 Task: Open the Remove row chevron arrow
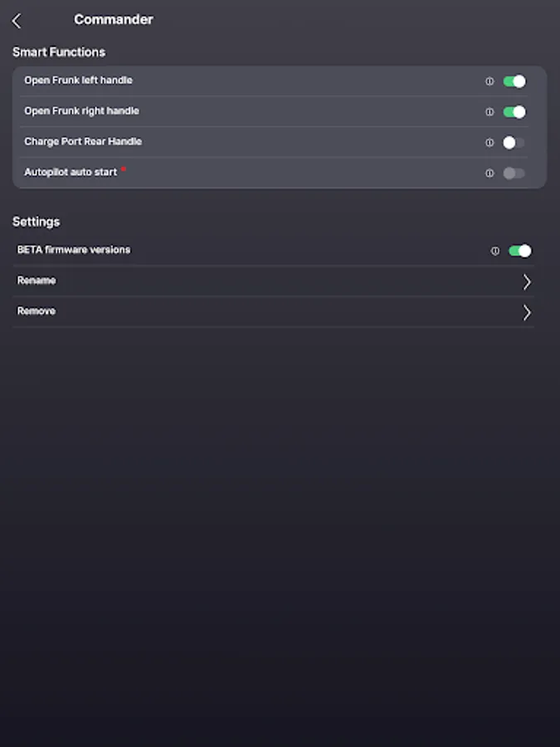coord(527,313)
